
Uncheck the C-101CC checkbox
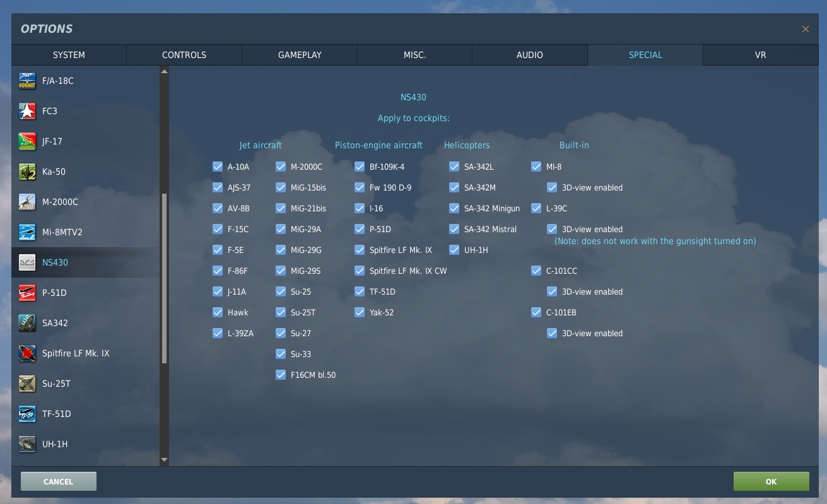click(536, 271)
